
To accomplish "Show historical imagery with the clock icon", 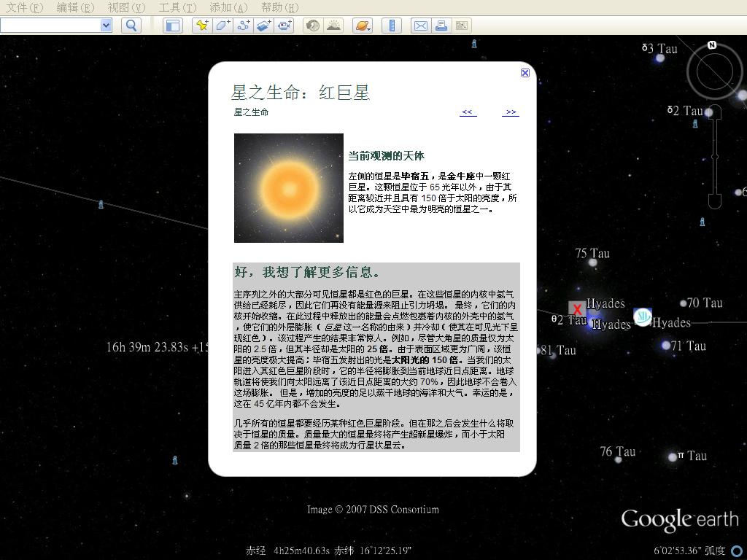I will 313,26.
